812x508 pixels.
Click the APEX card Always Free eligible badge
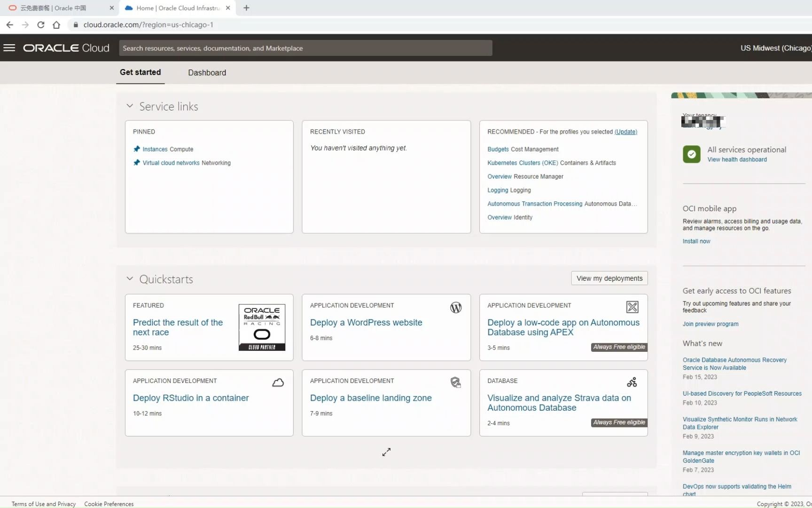[x=619, y=347]
